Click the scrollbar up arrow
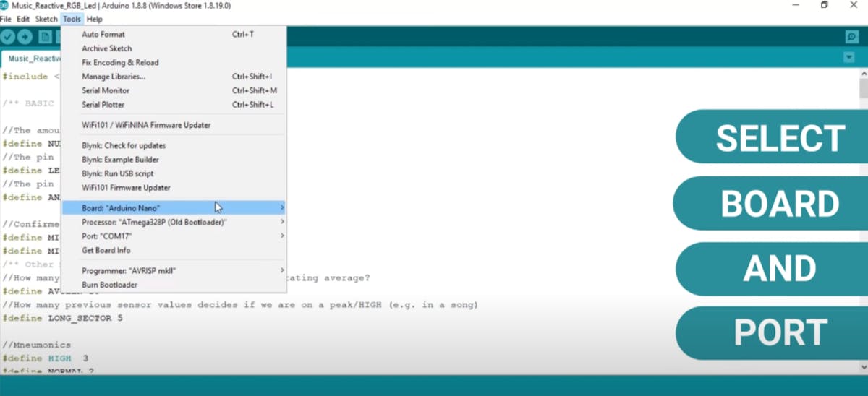Screen dimensions: 868x396 (x=863, y=72)
